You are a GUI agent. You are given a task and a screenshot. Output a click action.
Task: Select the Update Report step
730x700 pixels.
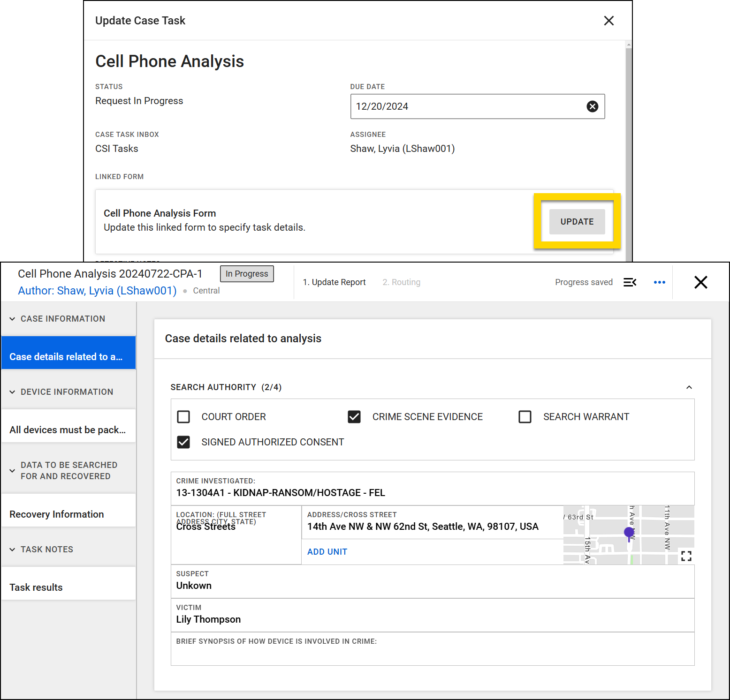coord(335,282)
